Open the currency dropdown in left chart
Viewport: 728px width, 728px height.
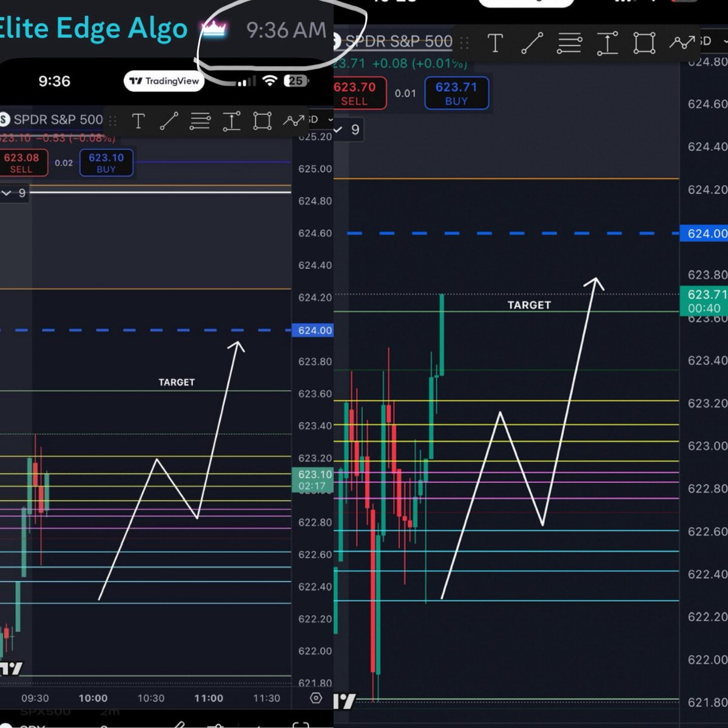320,120
